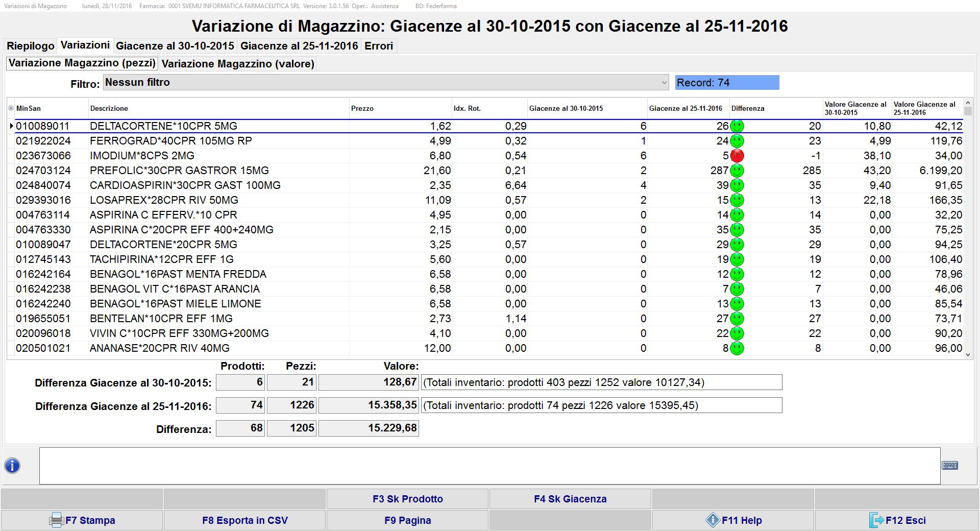Open the on-screen keyboard icon
This screenshot has width=980, height=531.
[949, 466]
